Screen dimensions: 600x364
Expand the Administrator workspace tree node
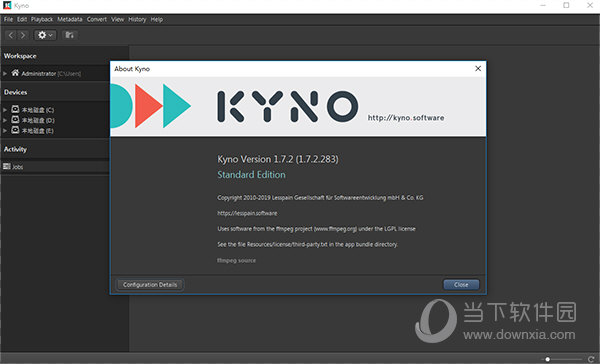[5, 73]
